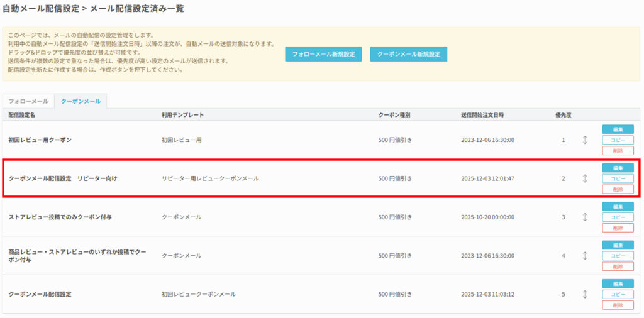644x318 pixels.
Task: Click drag handle icon on priority 5 row
Action: 585,294
